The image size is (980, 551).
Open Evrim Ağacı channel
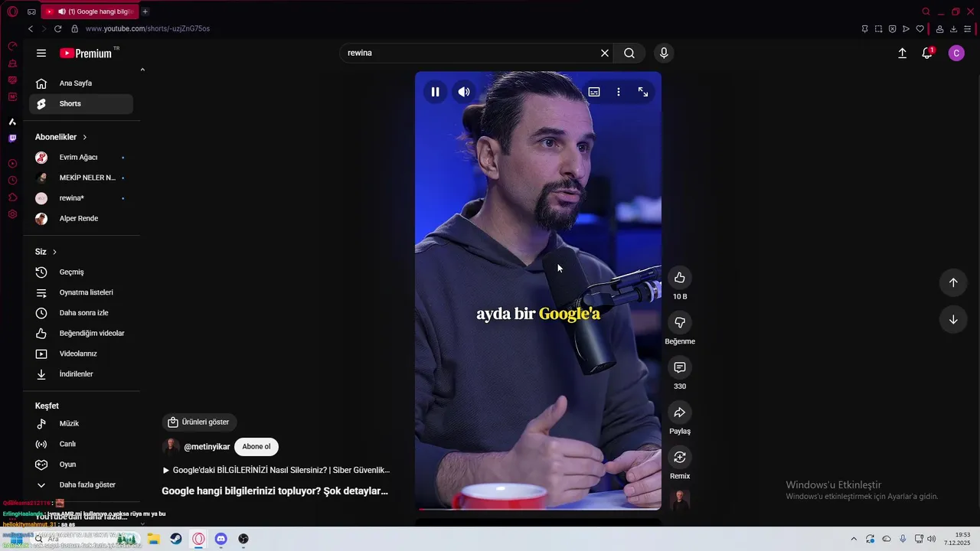[81, 158]
